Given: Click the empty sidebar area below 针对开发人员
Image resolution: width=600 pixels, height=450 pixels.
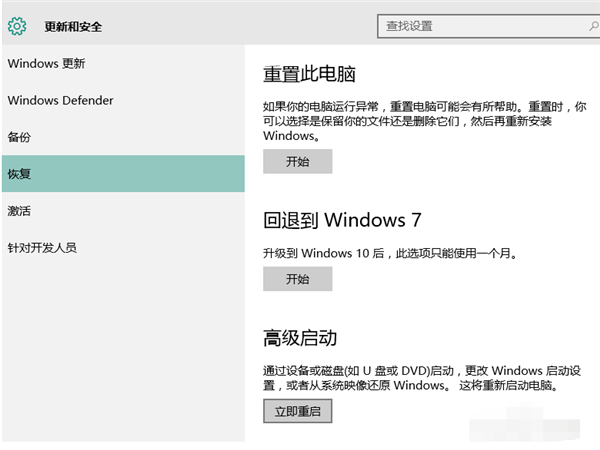Looking at the screenshot, I should tap(120, 350).
